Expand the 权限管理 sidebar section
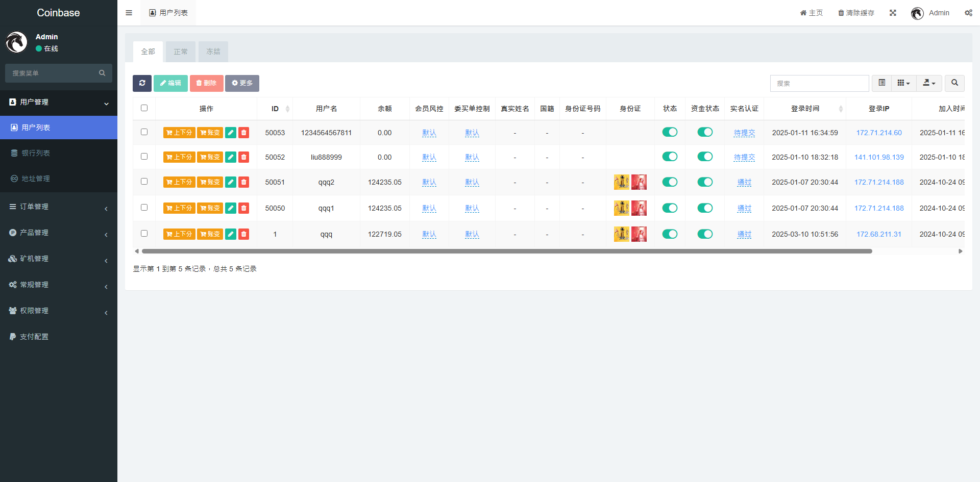This screenshot has width=980, height=482. point(59,311)
